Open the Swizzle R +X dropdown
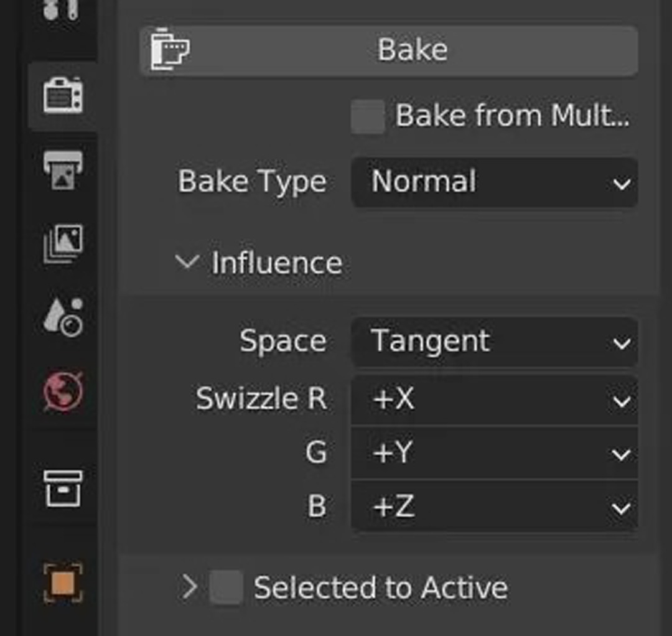Image resolution: width=672 pixels, height=636 pixels. pyautogui.click(x=494, y=399)
